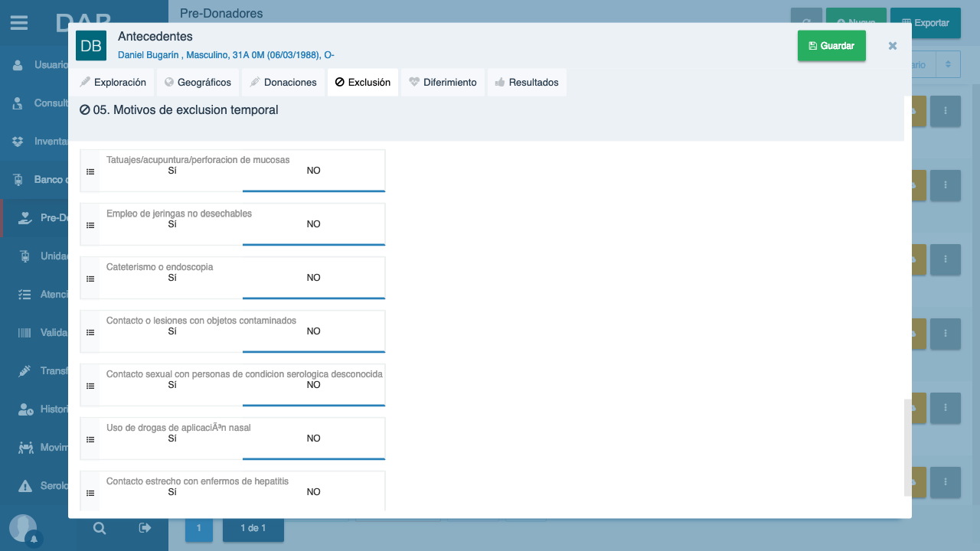This screenshot has width=980, height=551.
Task: Select Sí for Contacto o lesiones con objetos contaminados
Action: pos(172,332)
